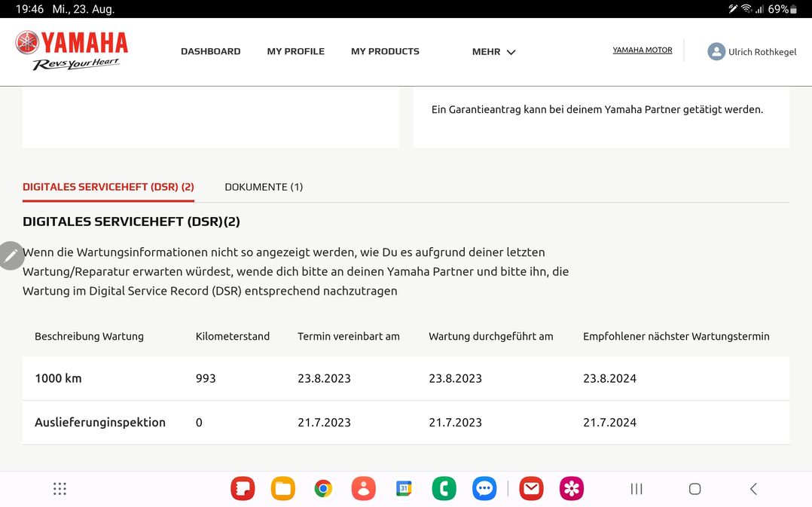Open the yellow My Files folder app
This screenshot has height=507, width=812.
click(x=282, y=489)
